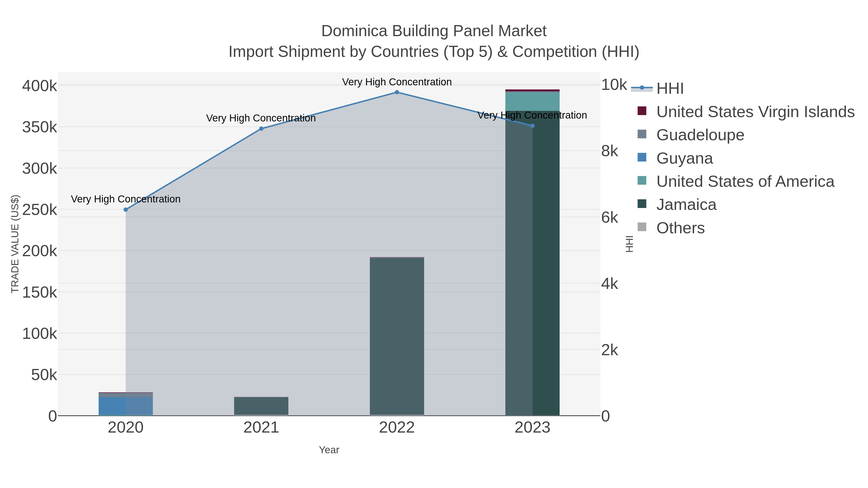Click the chart title 'Dominica Building Panel Market'

434,31
